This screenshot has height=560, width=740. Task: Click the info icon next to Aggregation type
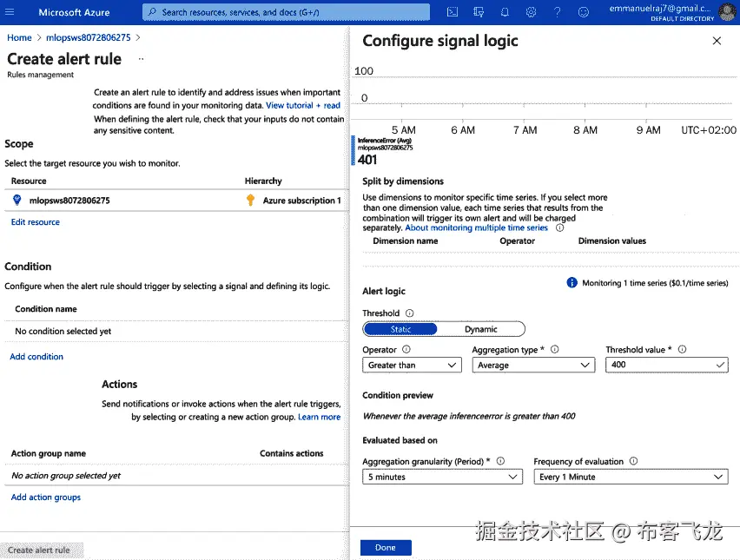point(555,350)
